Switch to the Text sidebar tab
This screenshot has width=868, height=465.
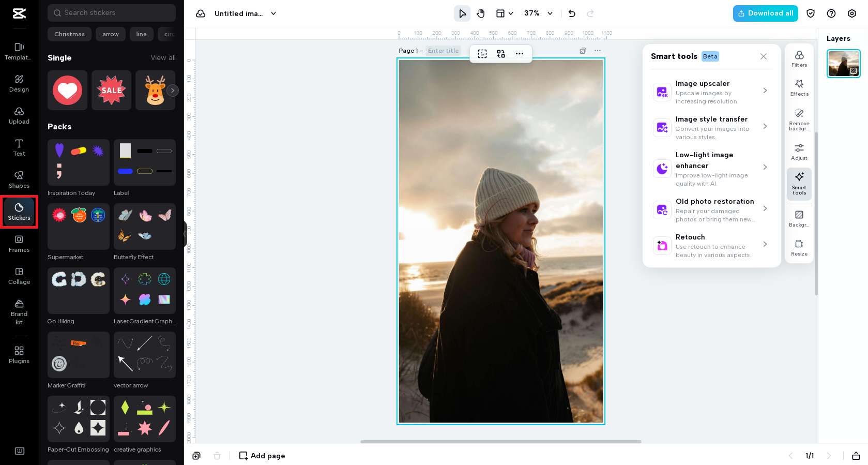[x=19, y=147]
